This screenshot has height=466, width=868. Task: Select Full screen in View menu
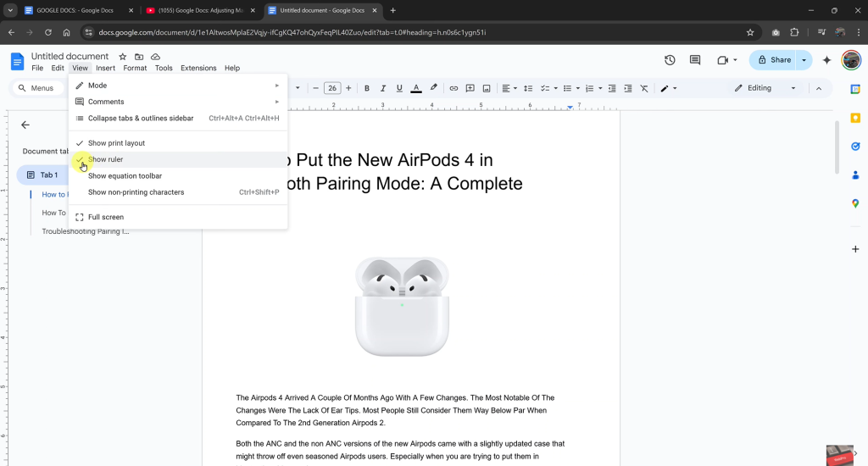(x=178, y=217)
